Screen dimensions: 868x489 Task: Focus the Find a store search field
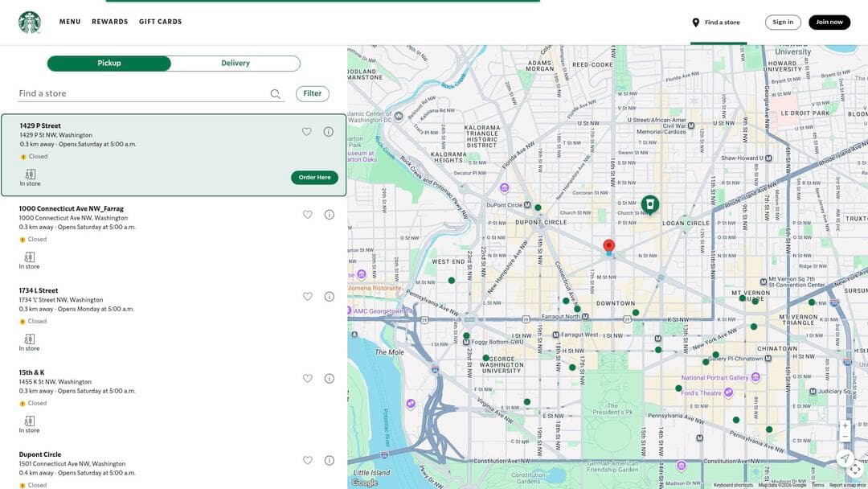click(x=141, y=94)
